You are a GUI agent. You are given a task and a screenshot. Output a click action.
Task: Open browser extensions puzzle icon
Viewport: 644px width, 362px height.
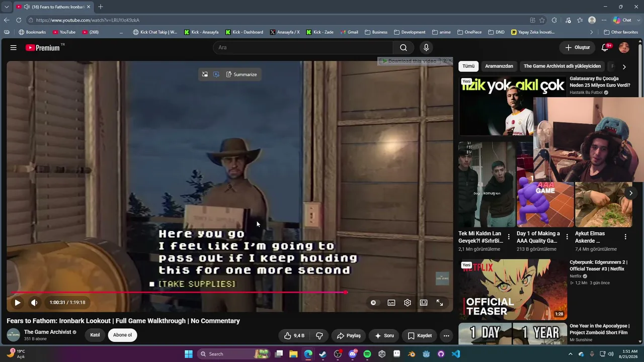pyautogui.click(x=554, y=20)
